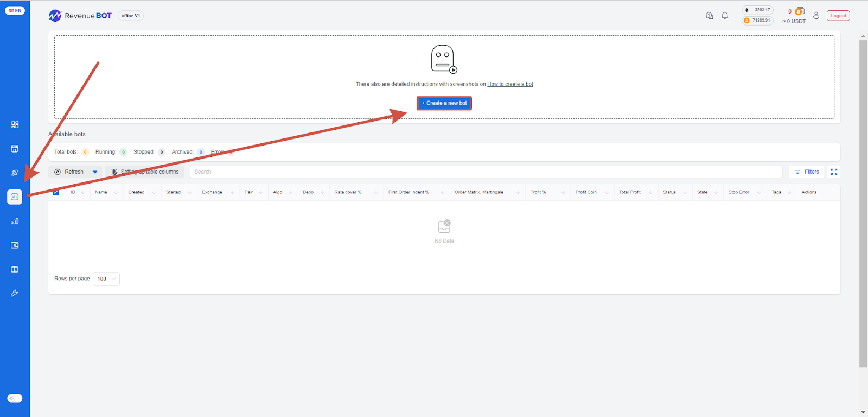The image size is (868, 417).
Task: Open the user profile icon
Action: click(x=816, y=16)
